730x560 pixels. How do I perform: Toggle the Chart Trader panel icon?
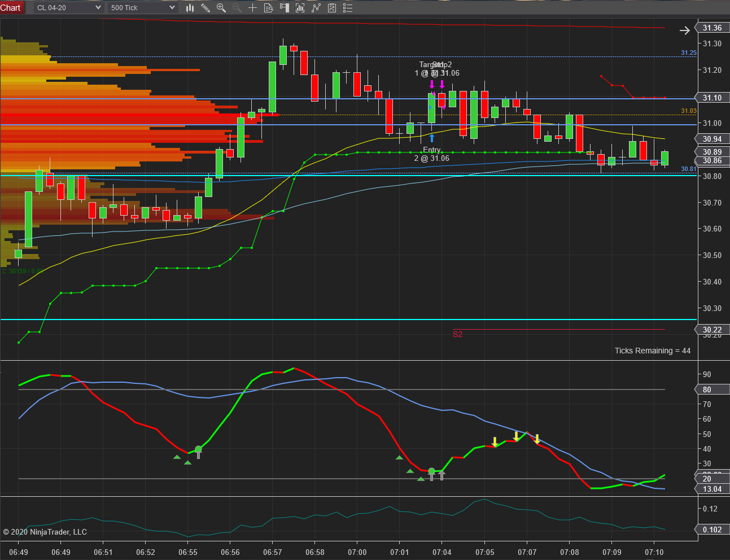click(x=285, y=7)
